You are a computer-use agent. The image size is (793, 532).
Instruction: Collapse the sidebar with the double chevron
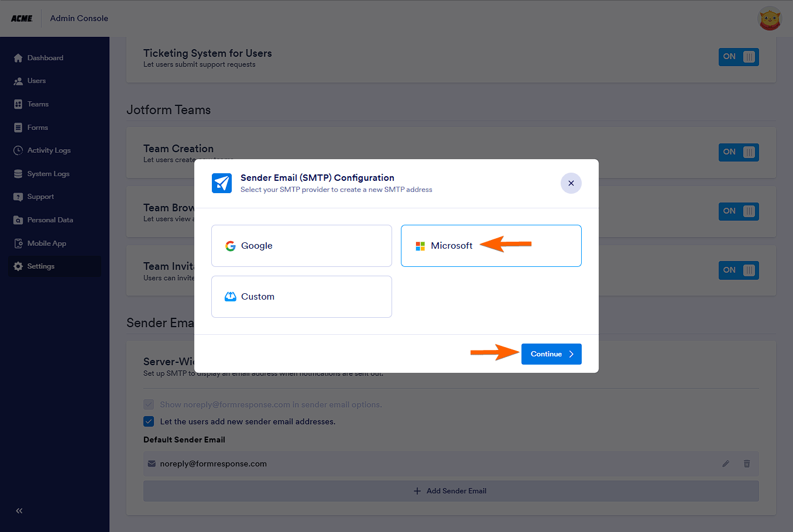(x=19, y=511)
